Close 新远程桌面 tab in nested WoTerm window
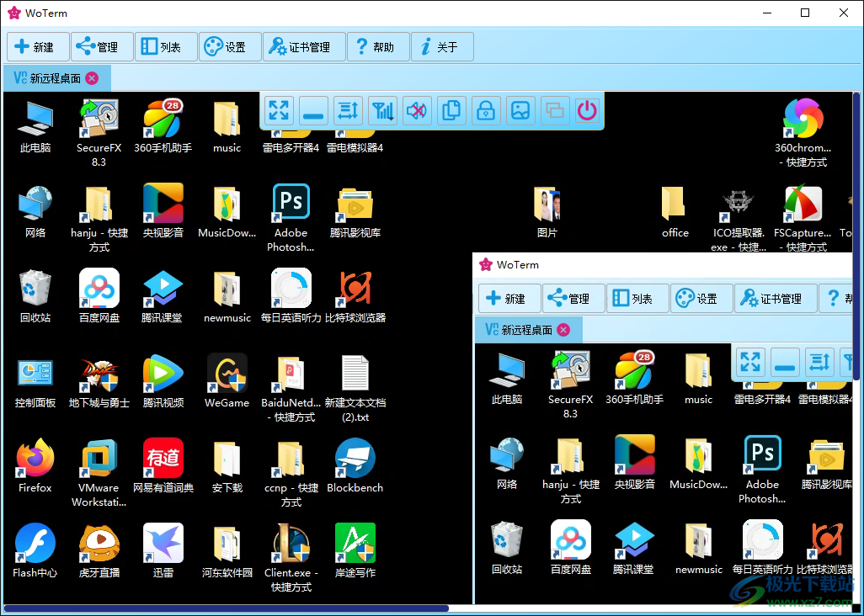 (563, 330)
